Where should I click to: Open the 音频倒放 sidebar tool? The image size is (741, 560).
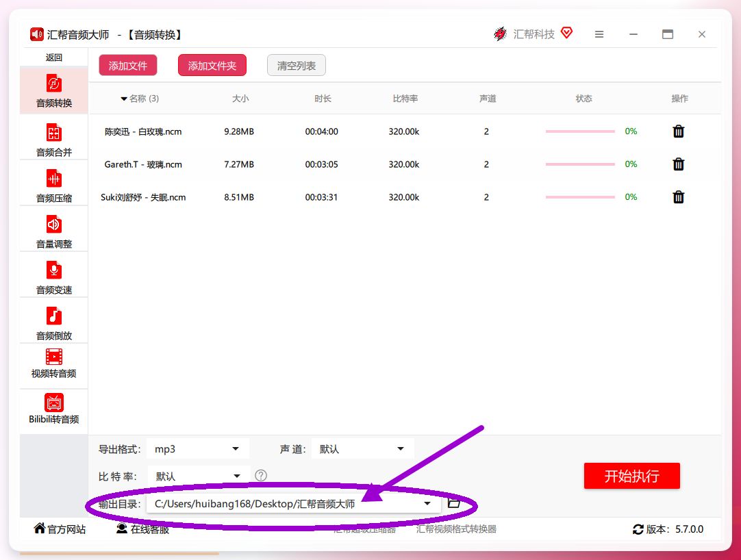click(x=54, y=323)
